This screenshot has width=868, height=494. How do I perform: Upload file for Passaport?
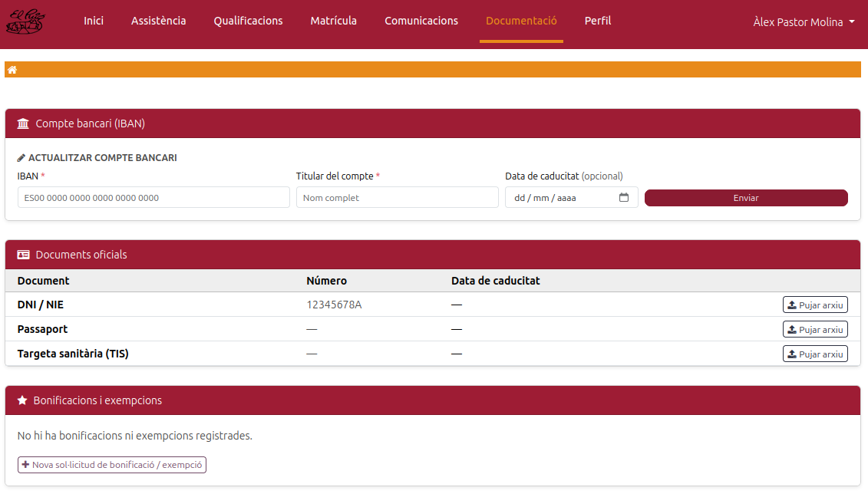tap(815, 329)
